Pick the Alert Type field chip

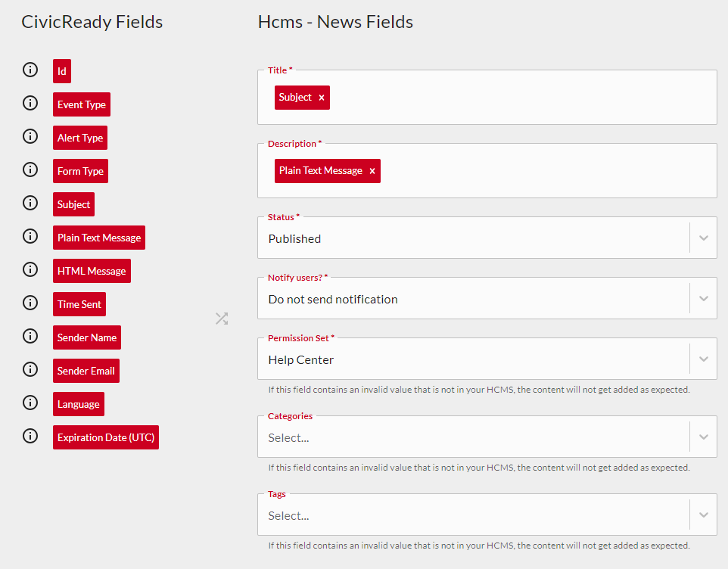pos(80,138)
